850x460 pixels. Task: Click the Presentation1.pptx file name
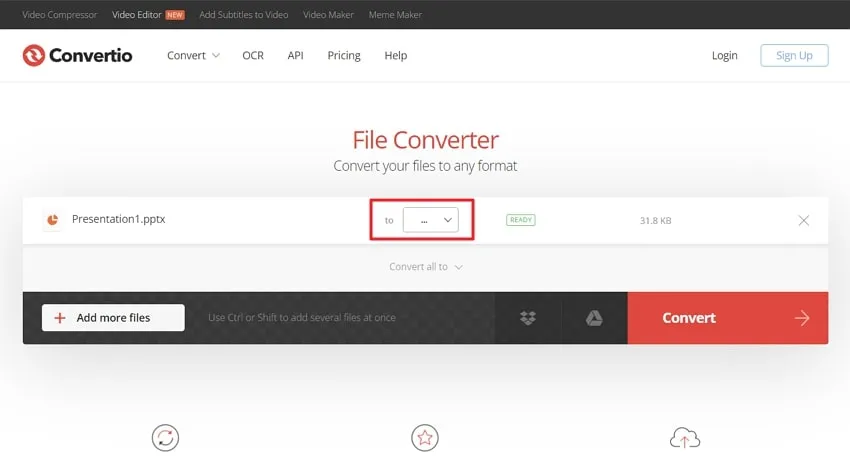[119, 219]
